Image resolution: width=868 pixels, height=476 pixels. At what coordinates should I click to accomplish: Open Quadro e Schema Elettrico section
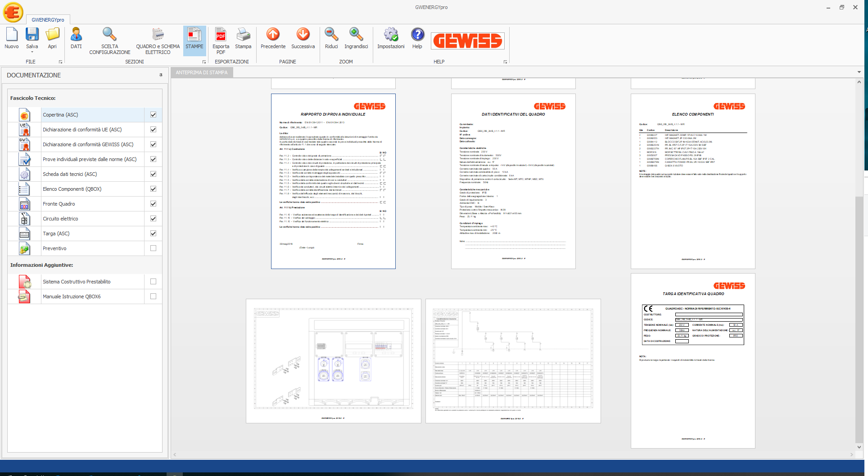click(158, 35)
